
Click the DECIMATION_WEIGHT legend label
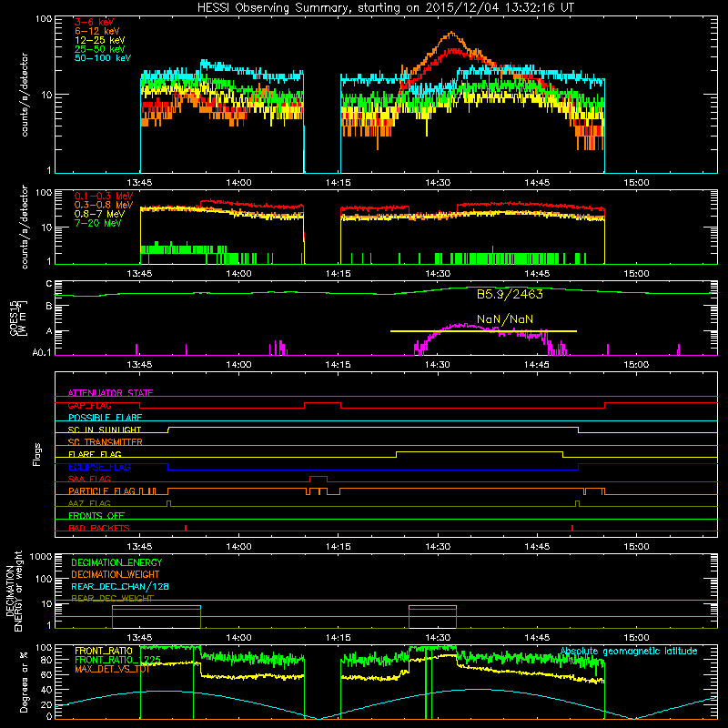(x=116, y=574)
